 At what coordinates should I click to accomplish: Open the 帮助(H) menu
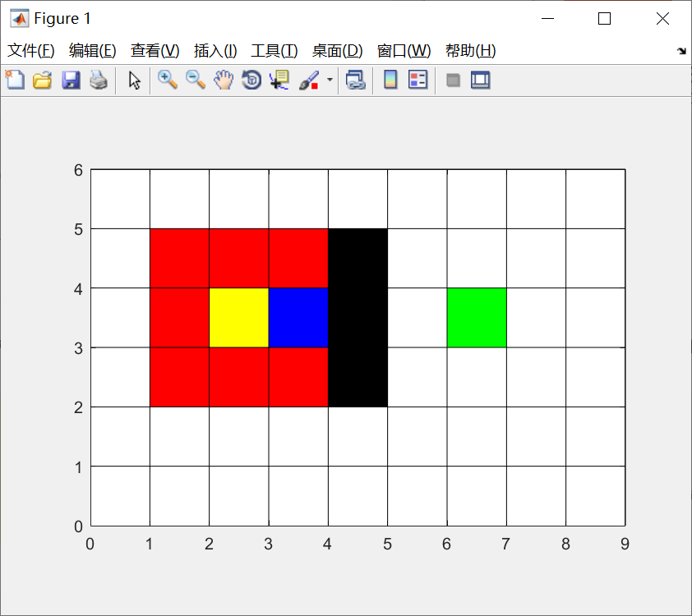470,51
